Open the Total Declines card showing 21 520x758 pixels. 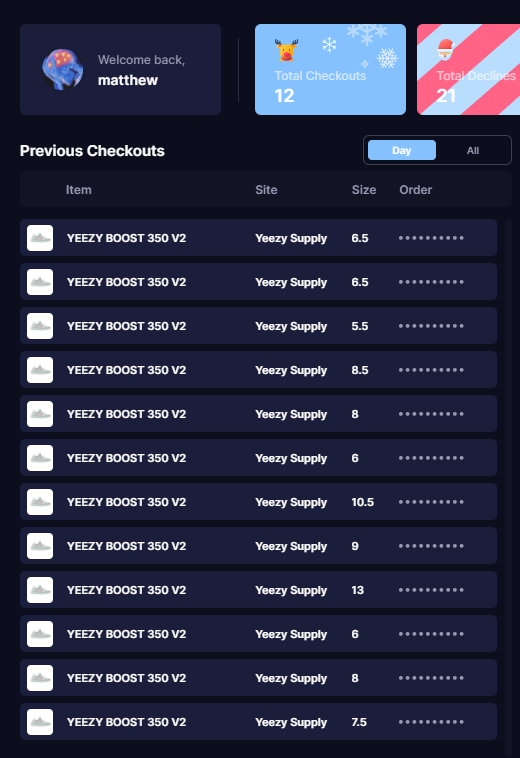[x=468, y=70]
